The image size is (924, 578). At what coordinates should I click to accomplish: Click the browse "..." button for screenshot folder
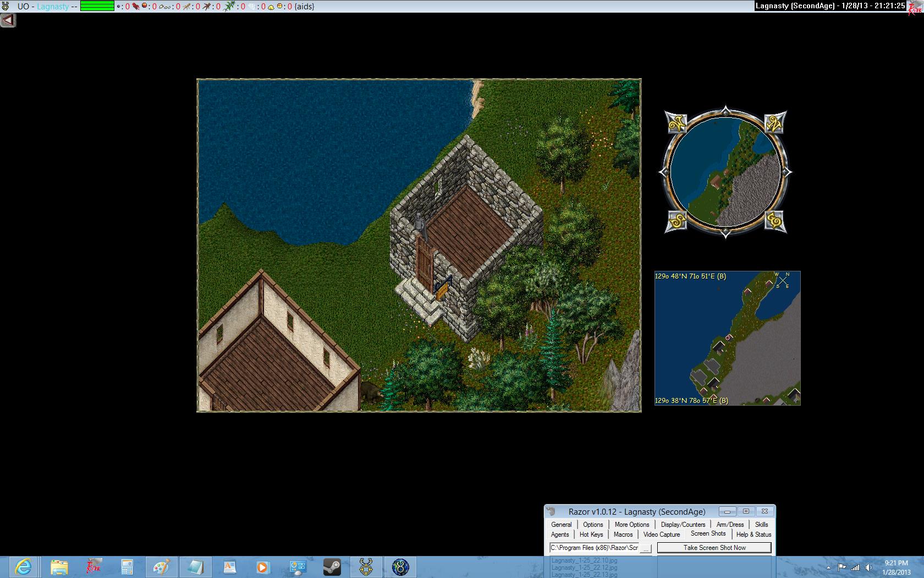tap(646, 548)
